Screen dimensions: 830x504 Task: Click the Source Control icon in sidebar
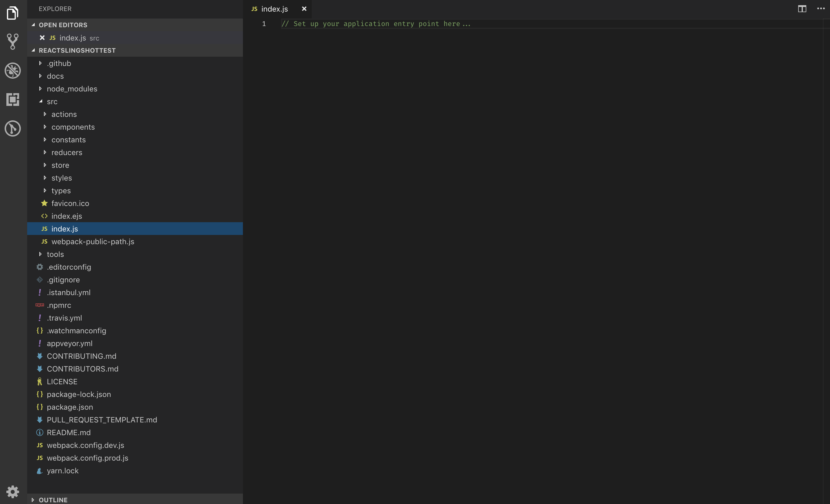(13, 41)
